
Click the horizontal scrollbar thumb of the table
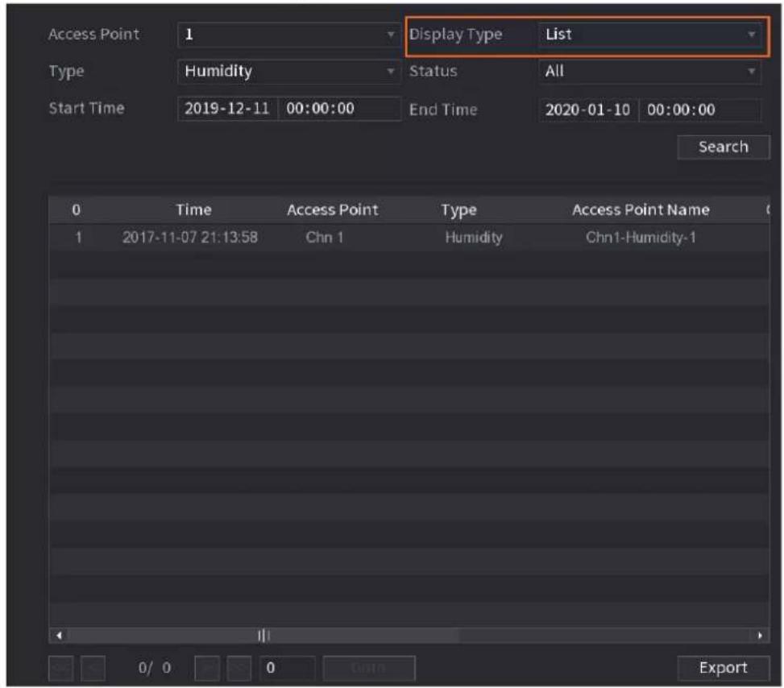tap(263, 636)
